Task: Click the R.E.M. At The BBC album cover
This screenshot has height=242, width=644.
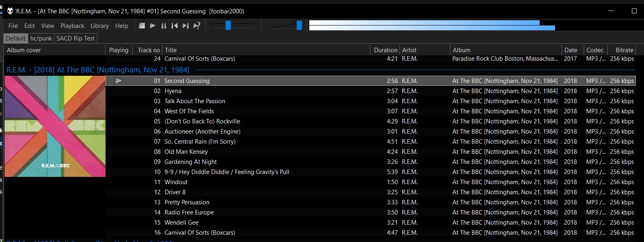Action: pos(55,126)
